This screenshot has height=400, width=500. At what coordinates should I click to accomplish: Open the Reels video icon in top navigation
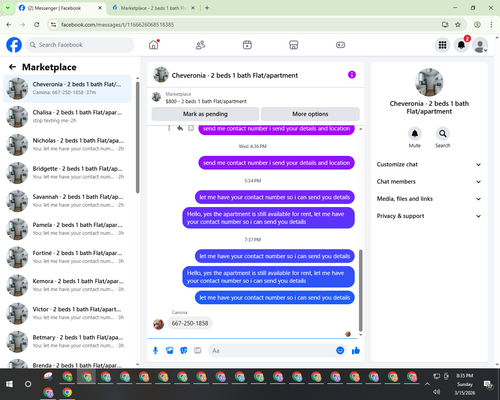[247, 45]
